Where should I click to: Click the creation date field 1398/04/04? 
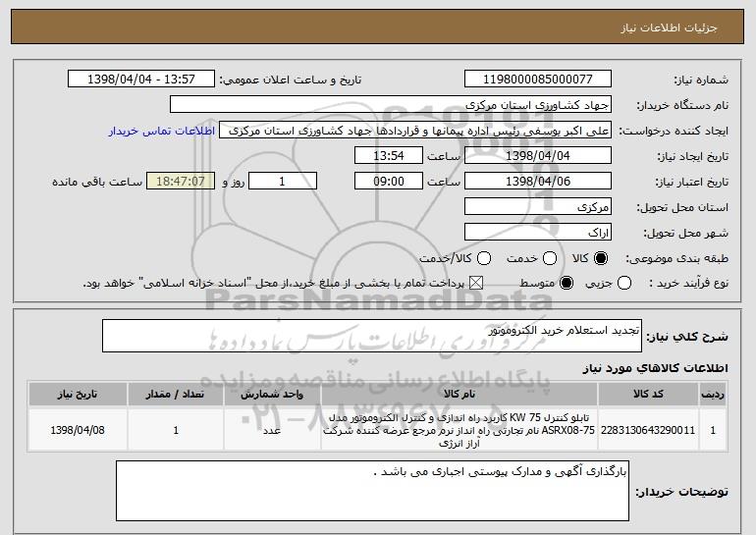pos(538,156)
